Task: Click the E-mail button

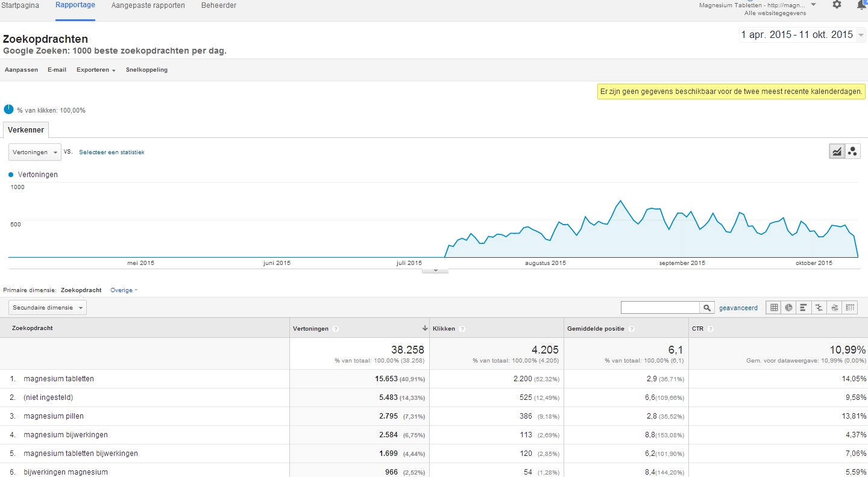Action: coord(57,70)
